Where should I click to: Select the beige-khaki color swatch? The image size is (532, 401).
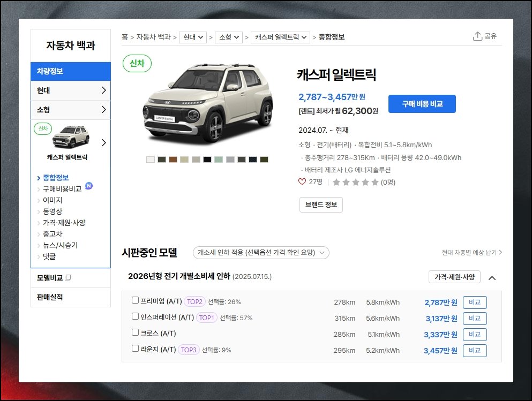pyautogui.click(x=184, y=160)
